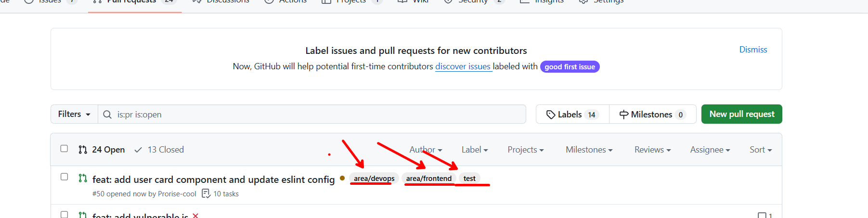Switch to the 13 Closed pull requests
The width and height of the screenshot is (868, 218).
coord(159,150)
